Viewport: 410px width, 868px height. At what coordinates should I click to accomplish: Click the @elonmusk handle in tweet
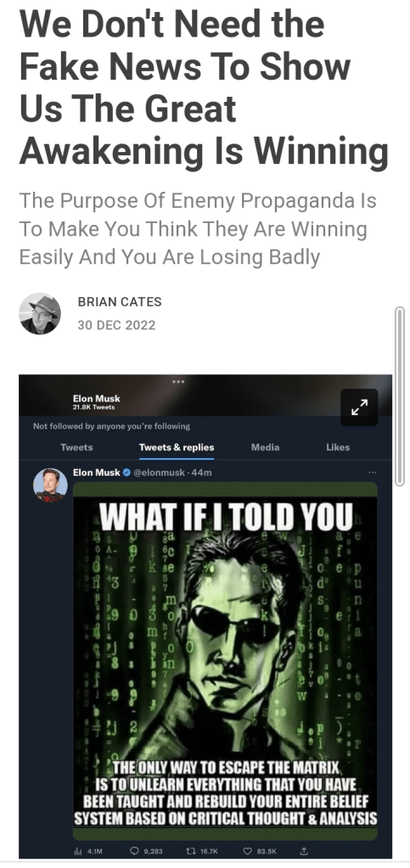[x=157, y=473]
